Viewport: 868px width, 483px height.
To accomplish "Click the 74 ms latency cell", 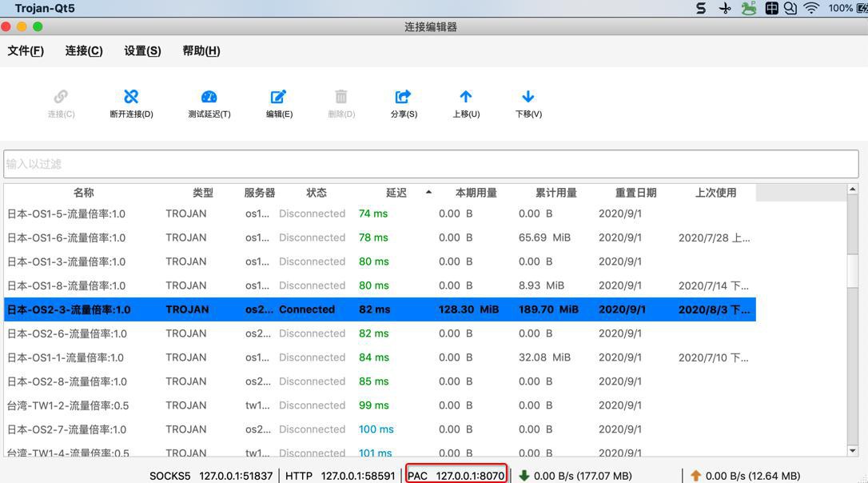I will click(373, 214).
